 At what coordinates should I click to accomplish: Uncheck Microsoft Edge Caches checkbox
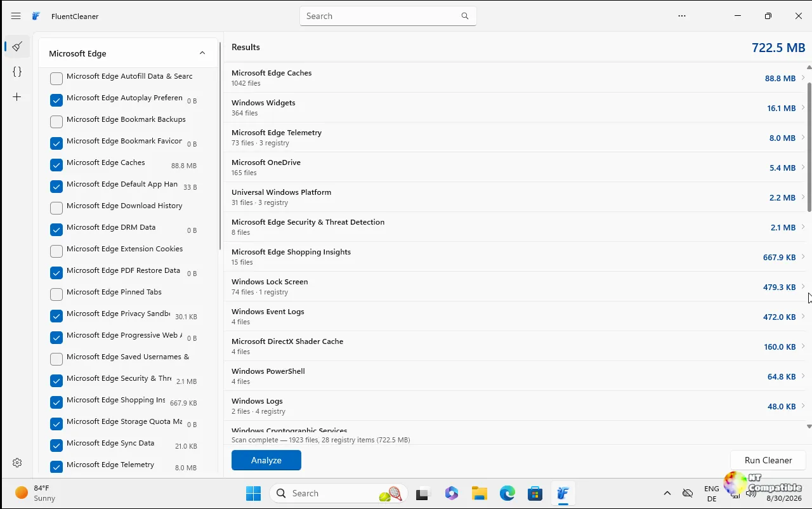[56, 164]
